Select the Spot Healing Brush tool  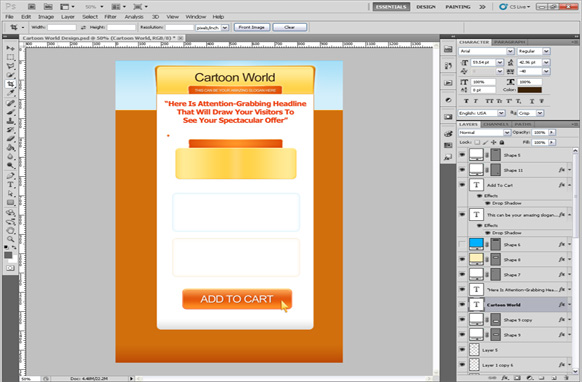point(10,103)
